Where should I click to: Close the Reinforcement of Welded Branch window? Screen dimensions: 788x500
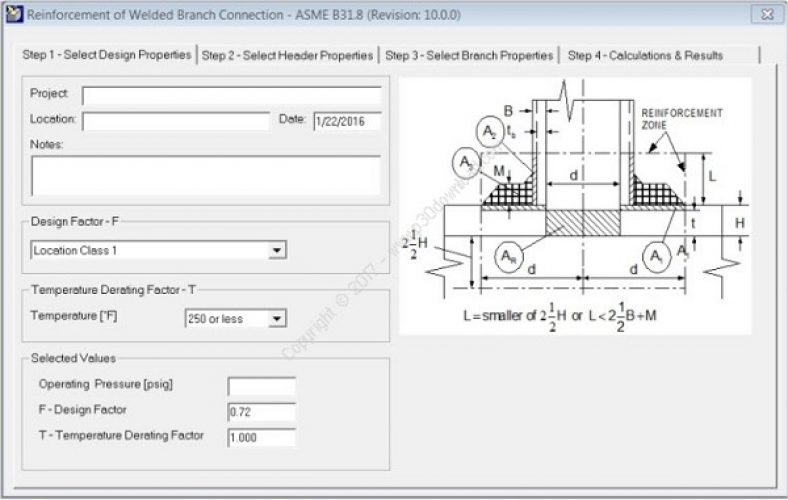[x=767, y=15]
